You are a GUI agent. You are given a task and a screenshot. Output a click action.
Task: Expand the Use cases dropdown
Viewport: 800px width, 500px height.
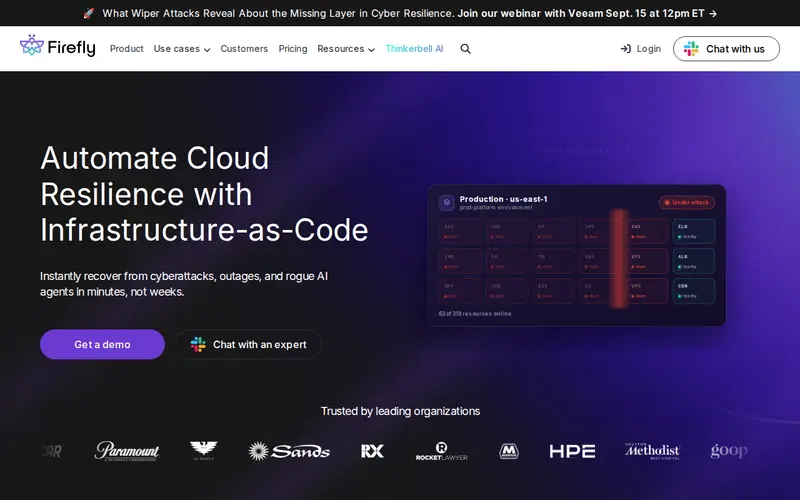coord(182,49)
